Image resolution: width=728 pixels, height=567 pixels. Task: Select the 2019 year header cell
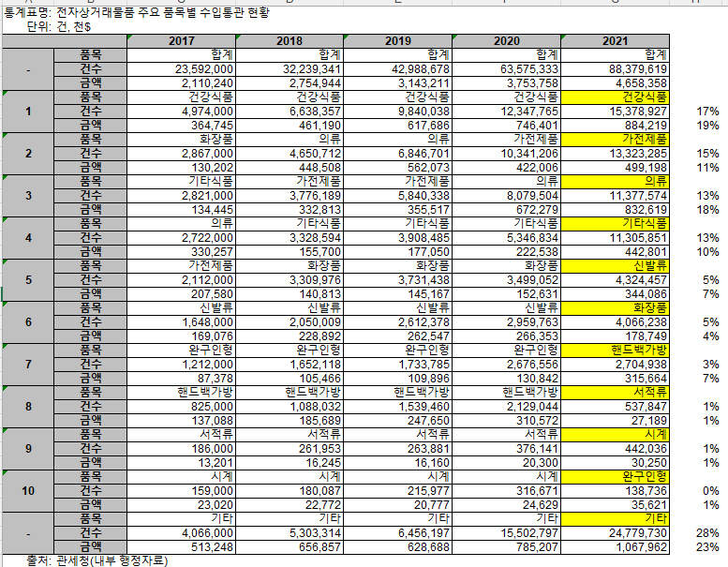tap(398, 41)
